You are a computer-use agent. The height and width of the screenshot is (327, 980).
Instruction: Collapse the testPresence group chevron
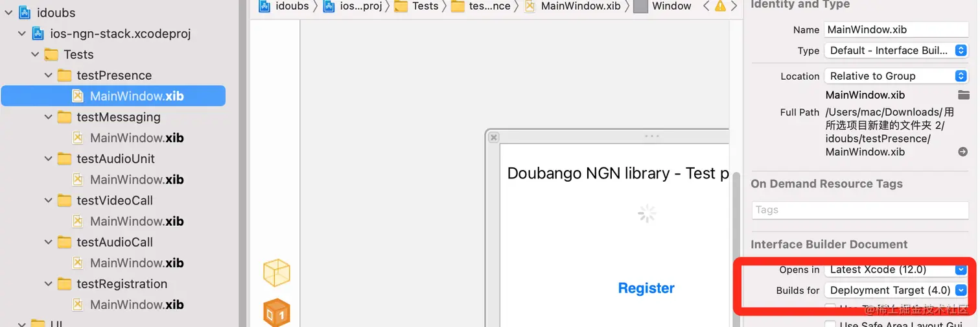[49, 75]
